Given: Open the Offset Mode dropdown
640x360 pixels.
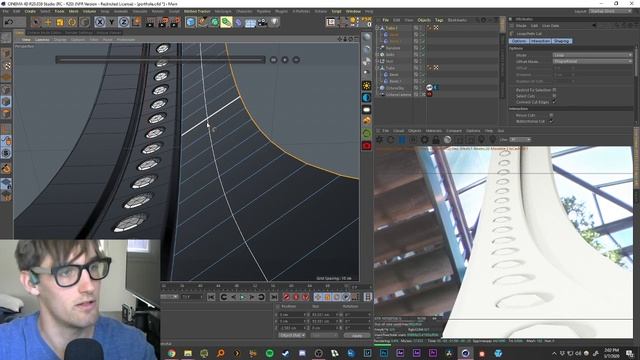Looking at the screenshot, I should coord(592,61).
